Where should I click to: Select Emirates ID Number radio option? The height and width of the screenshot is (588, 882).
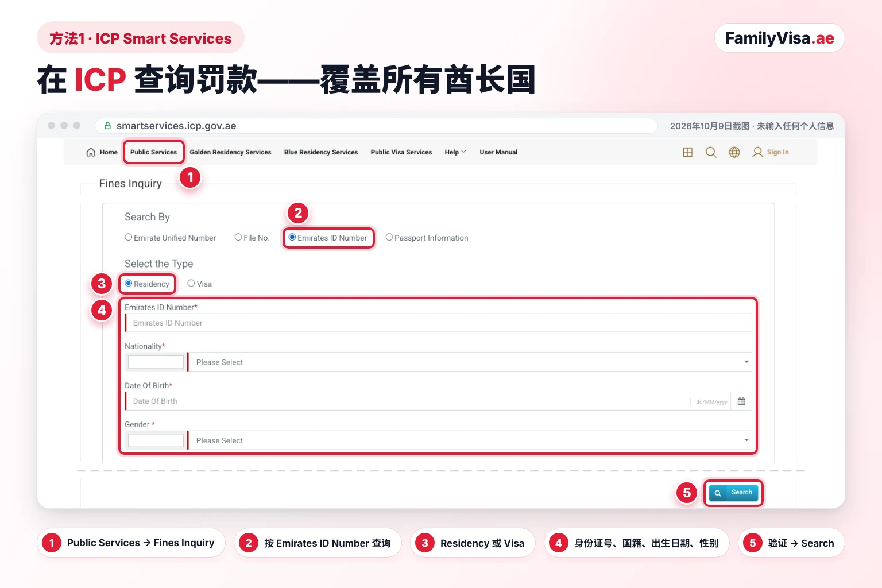click(292, 237)
